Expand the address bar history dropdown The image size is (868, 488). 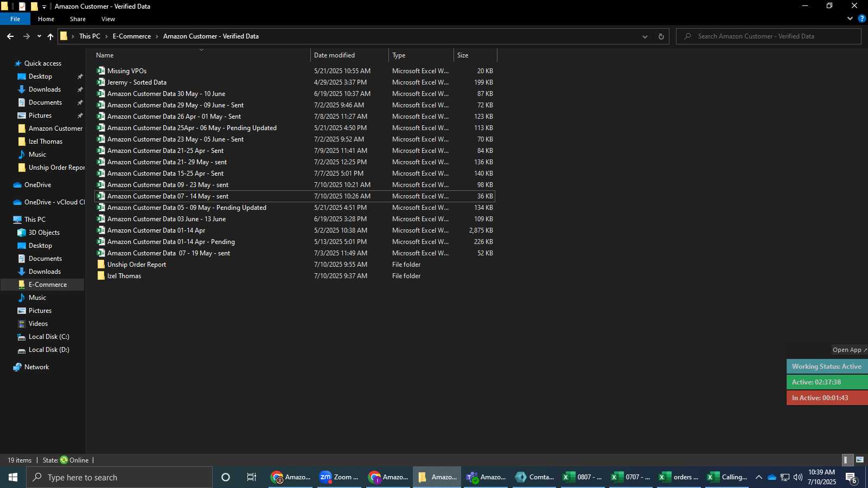click(x=644, y=36)
